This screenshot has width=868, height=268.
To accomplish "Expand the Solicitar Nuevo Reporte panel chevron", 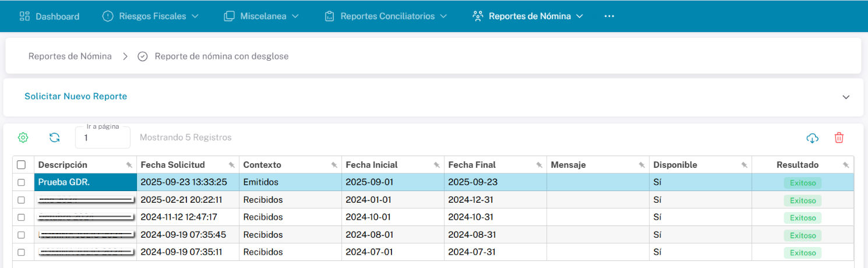I will pyautogui.click(x=846, y=97).
